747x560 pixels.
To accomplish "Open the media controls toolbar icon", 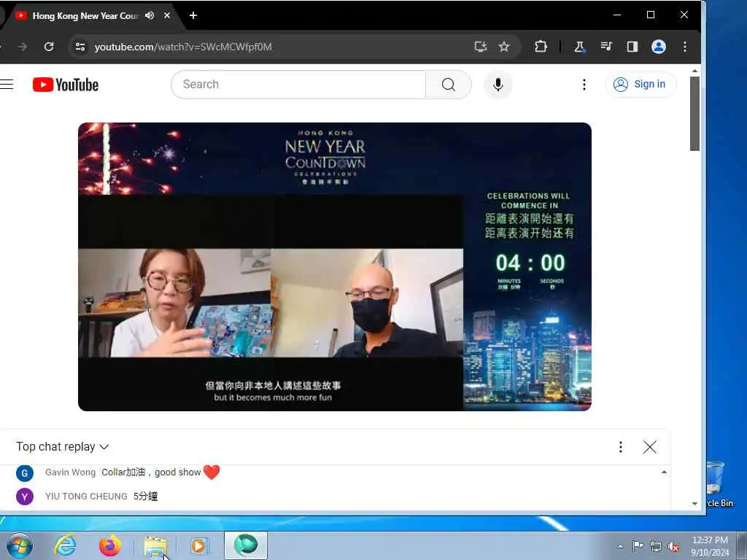I will click(606, 47).
